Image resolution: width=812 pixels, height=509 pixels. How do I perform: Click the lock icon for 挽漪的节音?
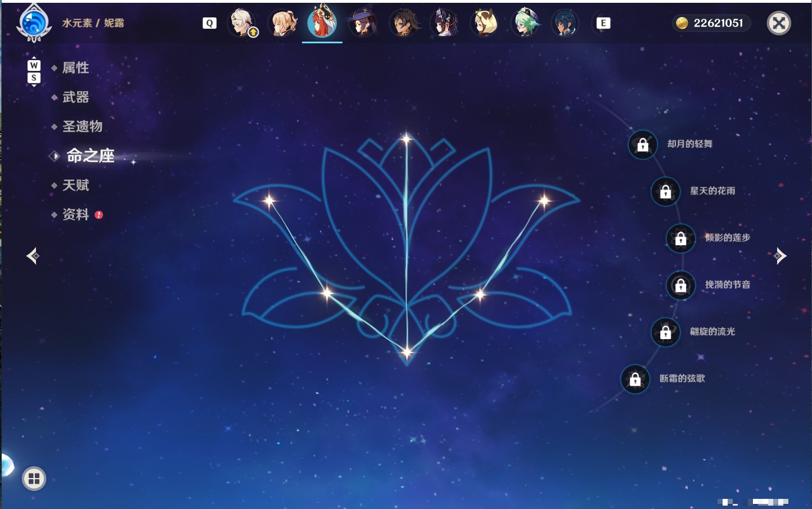click(681, 285)
